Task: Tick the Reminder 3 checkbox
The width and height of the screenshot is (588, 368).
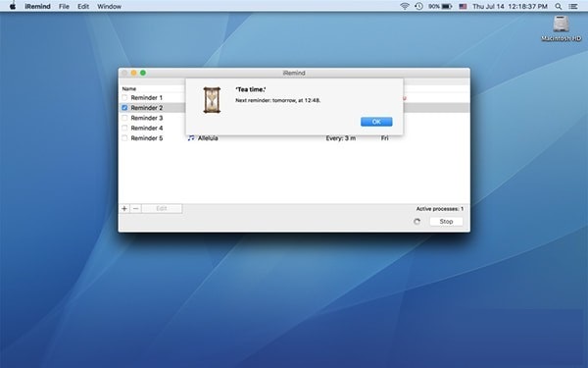Action: (124, 118)
